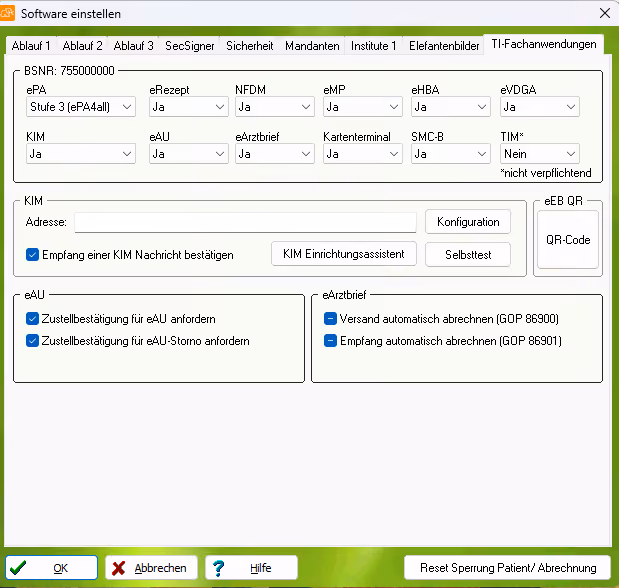
Task: Open the SMC-B dropdown
Action: point(450,154)
